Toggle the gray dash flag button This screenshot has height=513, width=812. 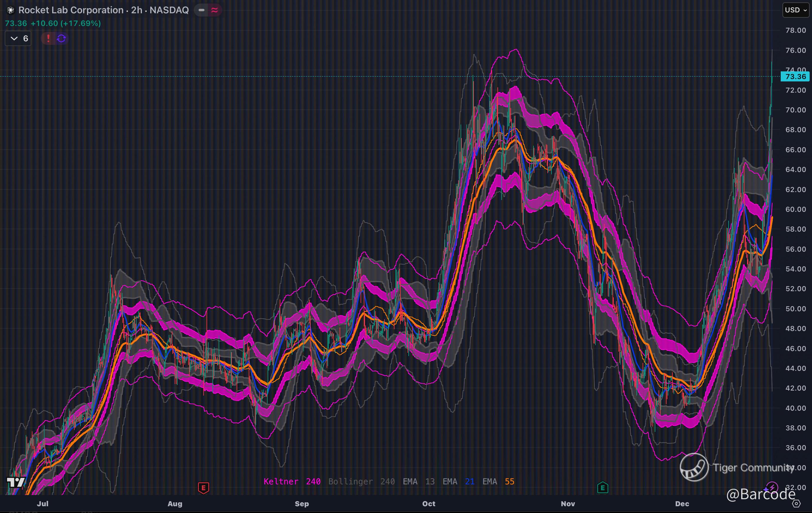pos(201,10)
